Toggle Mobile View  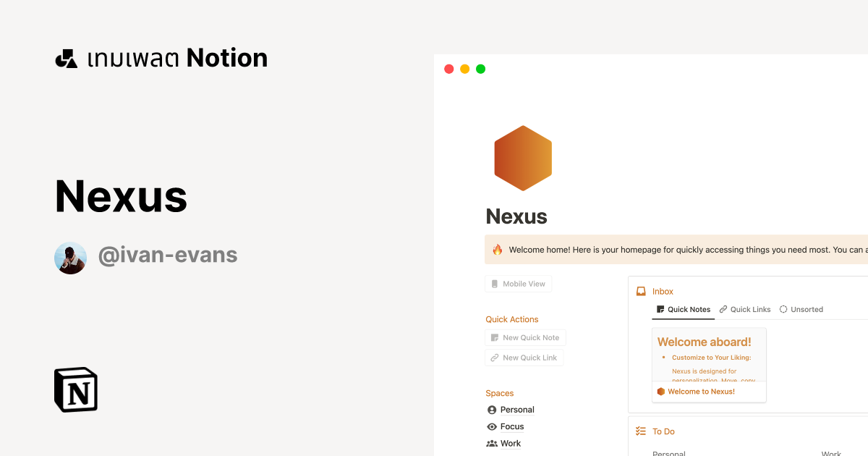click(518, 283)
